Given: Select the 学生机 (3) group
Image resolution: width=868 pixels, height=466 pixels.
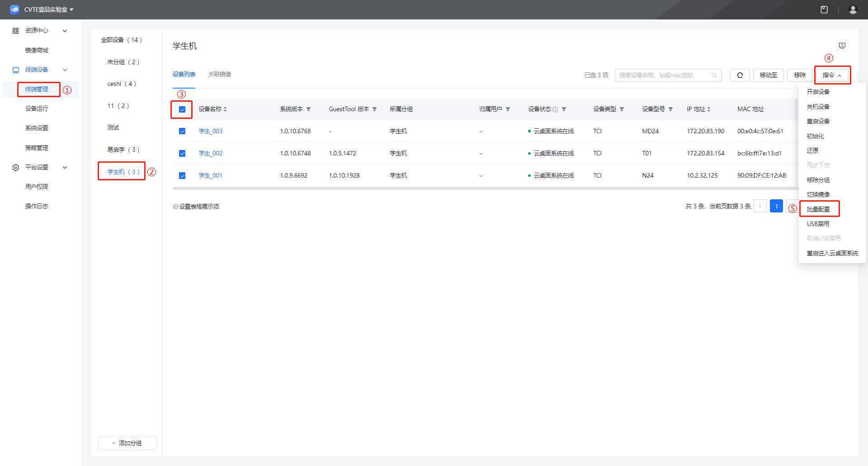Looking at the screenshot, I should pos(123,172).
